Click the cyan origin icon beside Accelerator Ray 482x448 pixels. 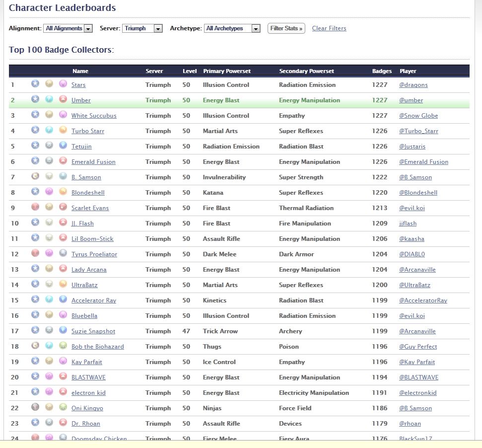49,300
